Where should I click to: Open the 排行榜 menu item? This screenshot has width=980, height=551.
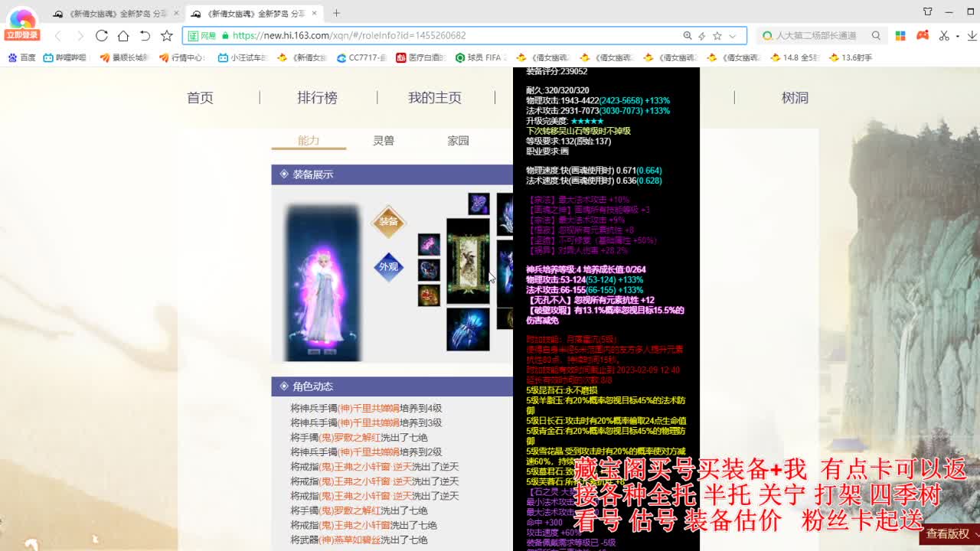[x=317, y=98]
